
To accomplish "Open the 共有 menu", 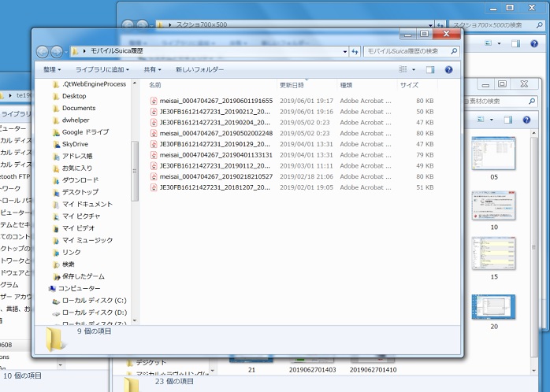I will point(152,70).
